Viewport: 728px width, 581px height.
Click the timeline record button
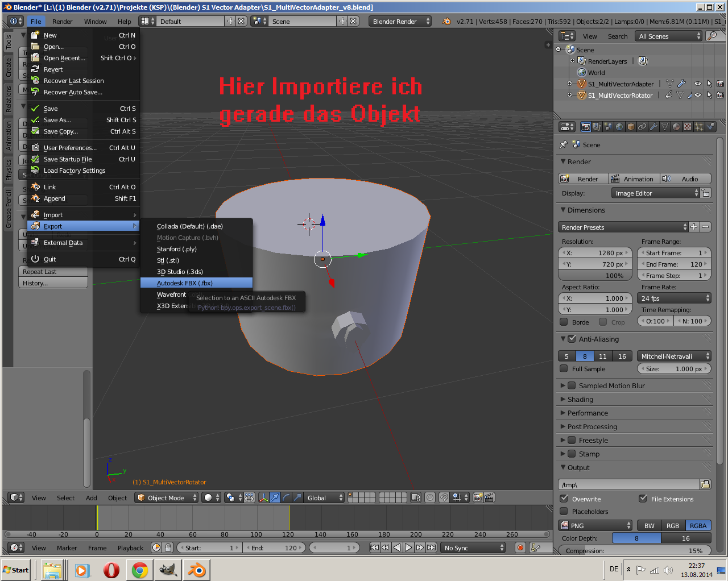tap(520, 547)
